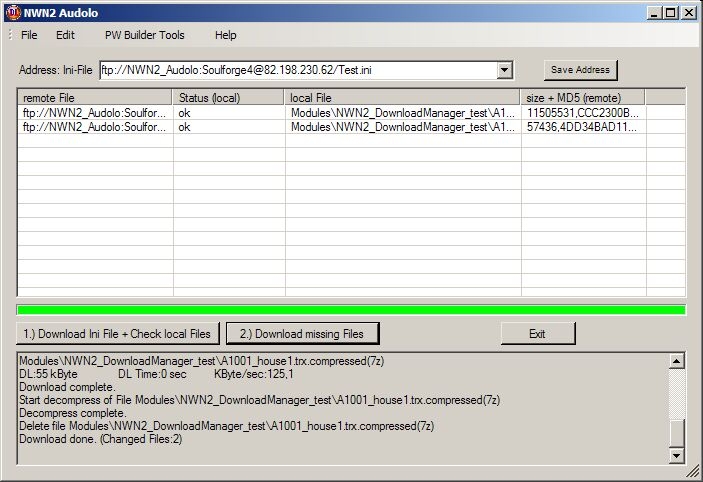Open the File menu
The height and width of the screenshot is (482, 703).
pyautogui.click(x=29, y=35)
